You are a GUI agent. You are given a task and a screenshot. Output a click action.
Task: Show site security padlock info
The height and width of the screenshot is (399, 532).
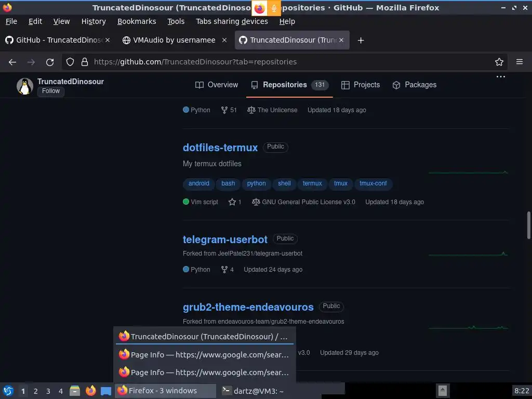(85, 62)
